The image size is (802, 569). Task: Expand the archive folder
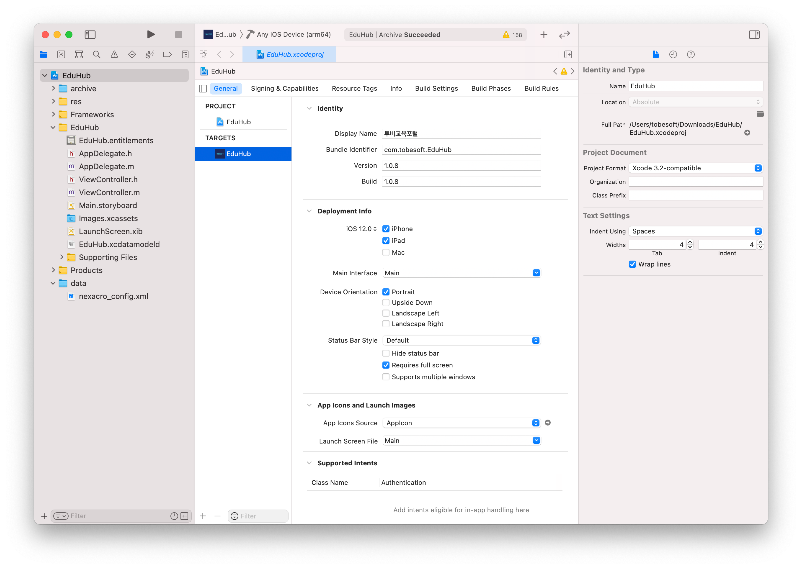[53, 89]
